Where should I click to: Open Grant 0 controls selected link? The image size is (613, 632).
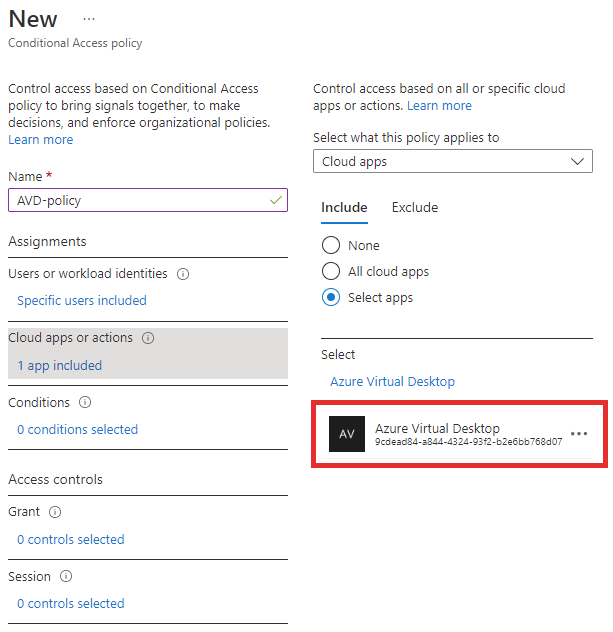(71, 540)
